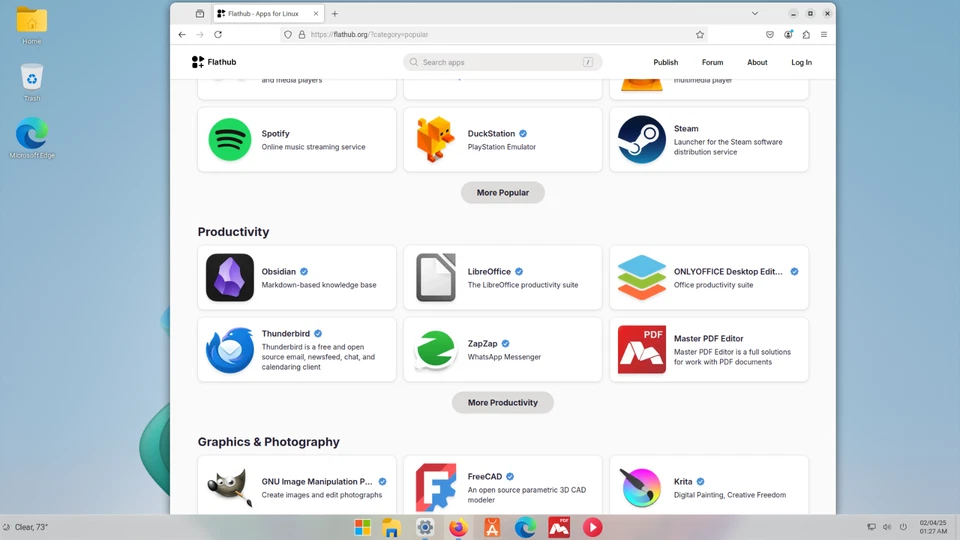The height and width of the screenshot is (540, 960).
Task: Open the Start menu in the taskbar
Action: pos(362,527)
